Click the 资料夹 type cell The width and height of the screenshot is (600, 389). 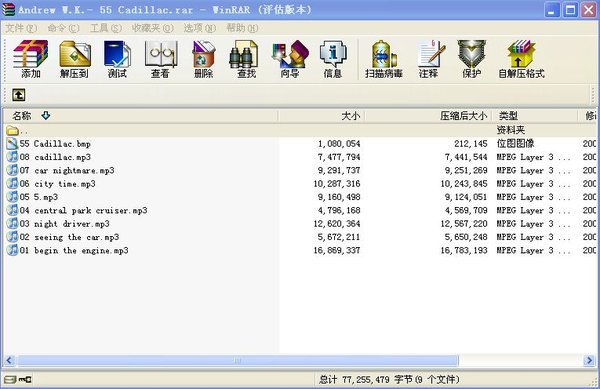tap(510, 130)
